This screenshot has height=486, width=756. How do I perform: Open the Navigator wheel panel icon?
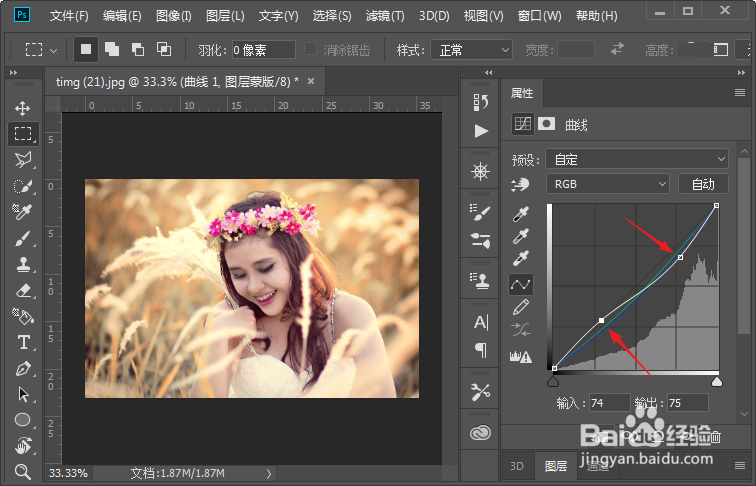click(481, 172)
